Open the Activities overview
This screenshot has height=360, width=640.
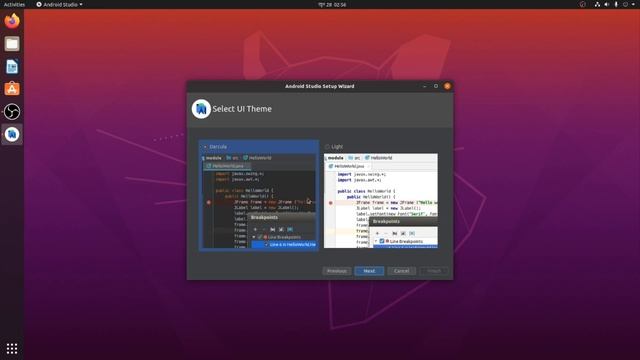pyautogui.click(x=14, y=4)
